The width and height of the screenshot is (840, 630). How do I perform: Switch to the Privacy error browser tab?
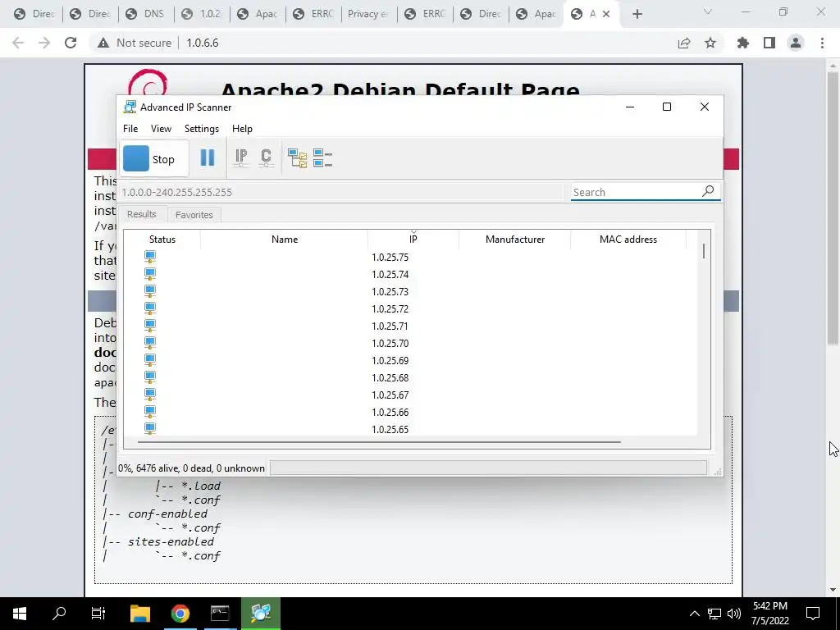point(370,14)
